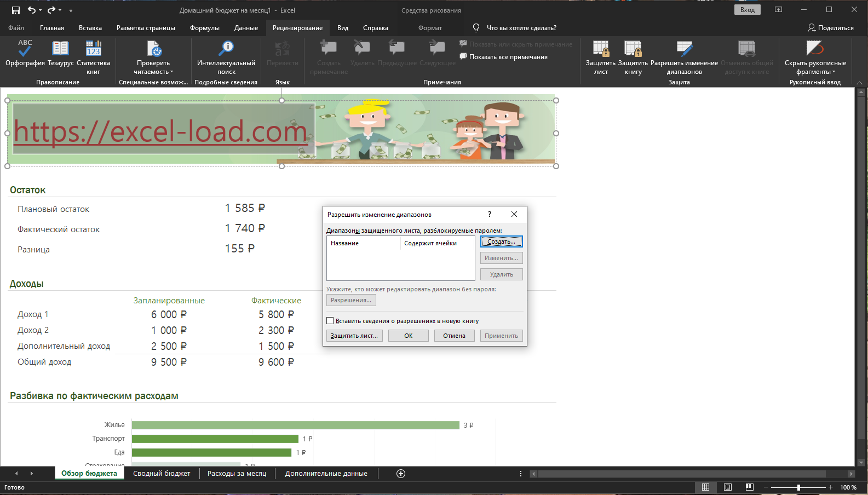This screenshot has height=495, width=868.
Task: Click the help question mark in dialog
Action: tap(490, 214)
